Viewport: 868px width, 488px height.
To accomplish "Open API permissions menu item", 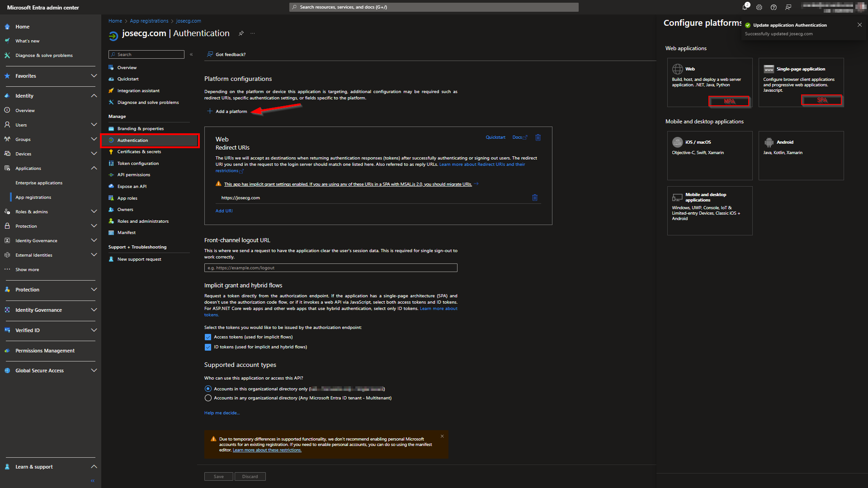I will point(133,175).
